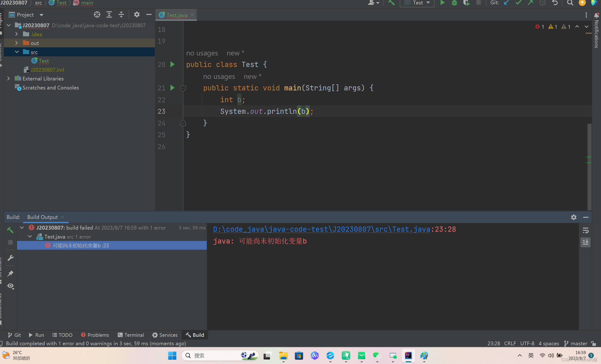Click the Debug bug icon
601x364 pixels.
point(454,3)
